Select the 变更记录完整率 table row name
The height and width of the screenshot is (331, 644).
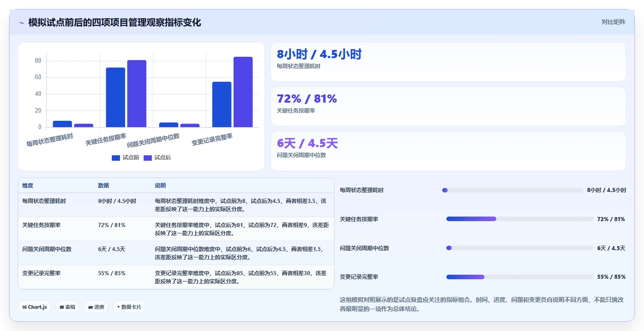(x=41, y=273)
